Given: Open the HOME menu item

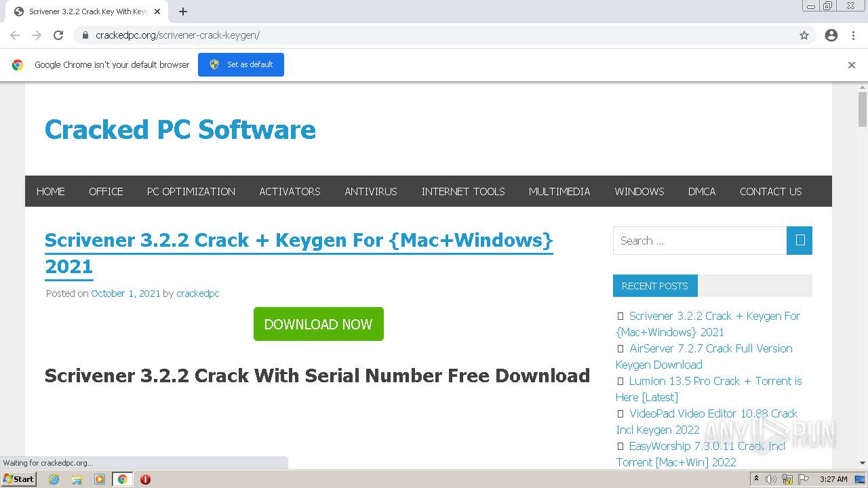Looking at the screenshot, I should point(51,191).
